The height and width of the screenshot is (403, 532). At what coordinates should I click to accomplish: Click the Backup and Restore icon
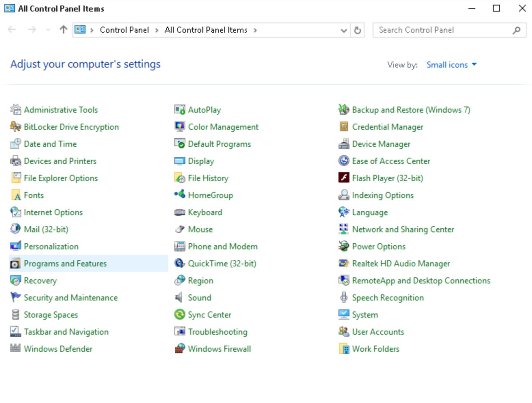344,110
